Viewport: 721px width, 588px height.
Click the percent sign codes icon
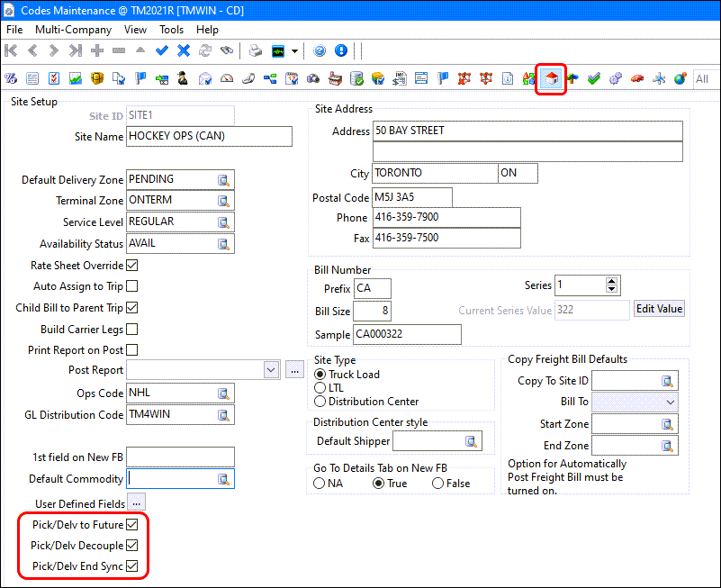(12, 79)
